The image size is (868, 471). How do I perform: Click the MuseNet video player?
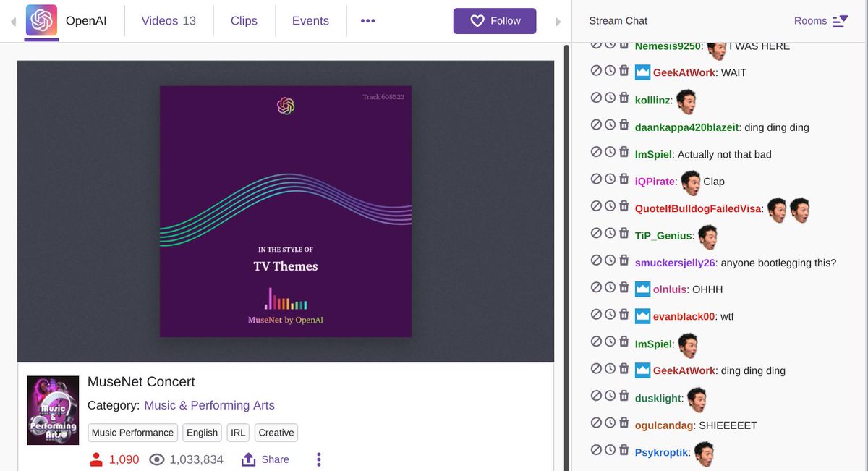[286, 211]
